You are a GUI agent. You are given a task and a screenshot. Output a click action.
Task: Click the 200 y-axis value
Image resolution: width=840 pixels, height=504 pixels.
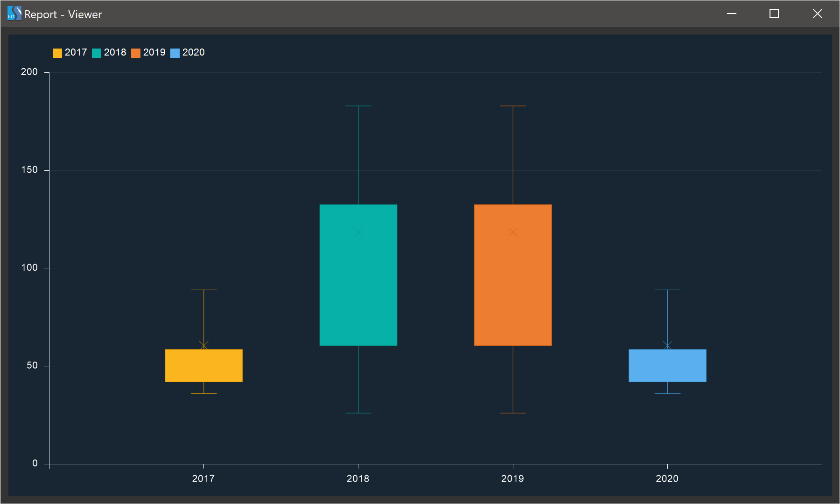coord(29,72)
